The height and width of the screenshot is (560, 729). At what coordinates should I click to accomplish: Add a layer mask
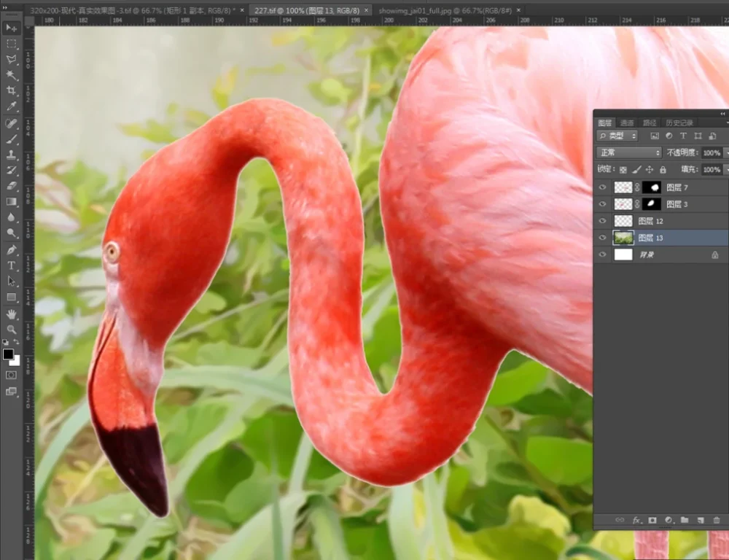(x=652, y=520)
